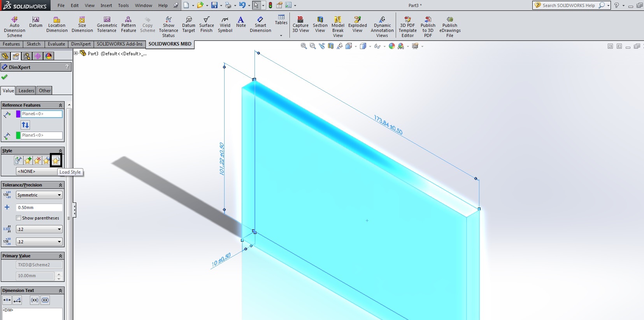644x320 pixels.
Task: Enable the Show parentheses checkbox
Action: click(19, 218)
